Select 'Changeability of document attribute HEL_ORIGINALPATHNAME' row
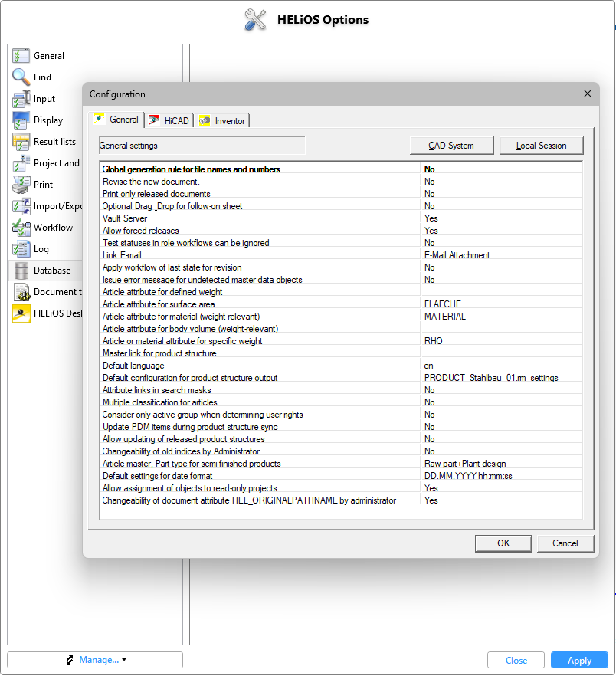 coord(341,500)
